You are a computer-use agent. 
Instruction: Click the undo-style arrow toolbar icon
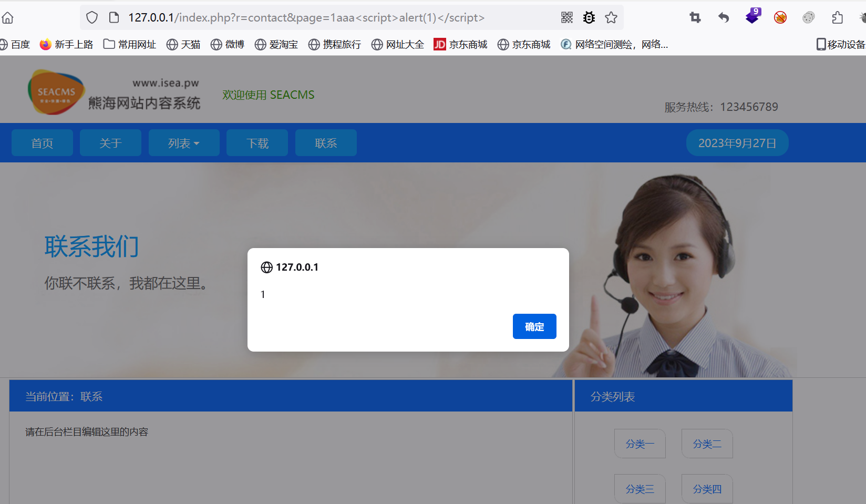[x=724, y=17]
